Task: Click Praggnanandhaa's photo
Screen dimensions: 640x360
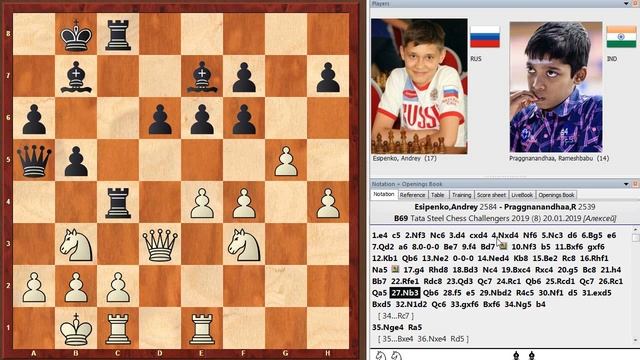Action: click(x=556, y=87)
